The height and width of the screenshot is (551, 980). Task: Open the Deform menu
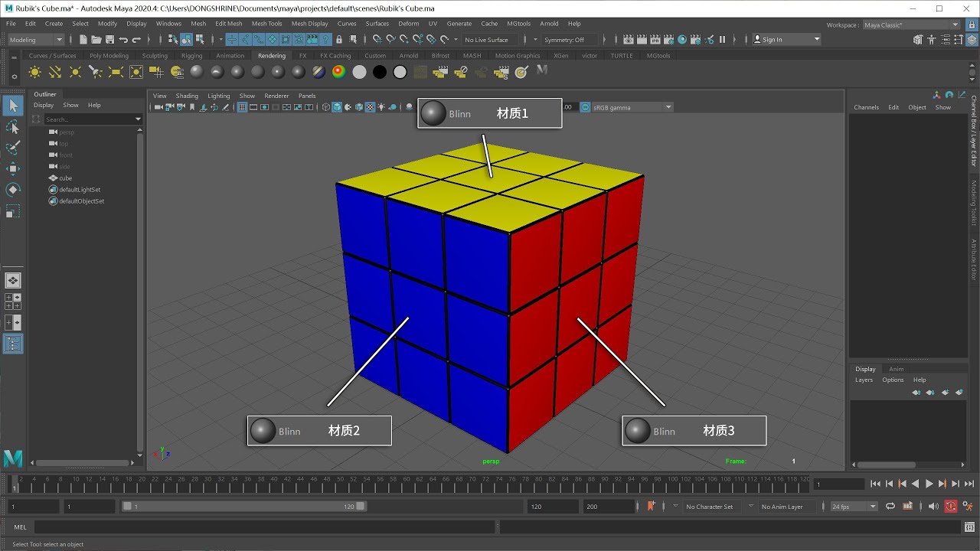[409, 24]
